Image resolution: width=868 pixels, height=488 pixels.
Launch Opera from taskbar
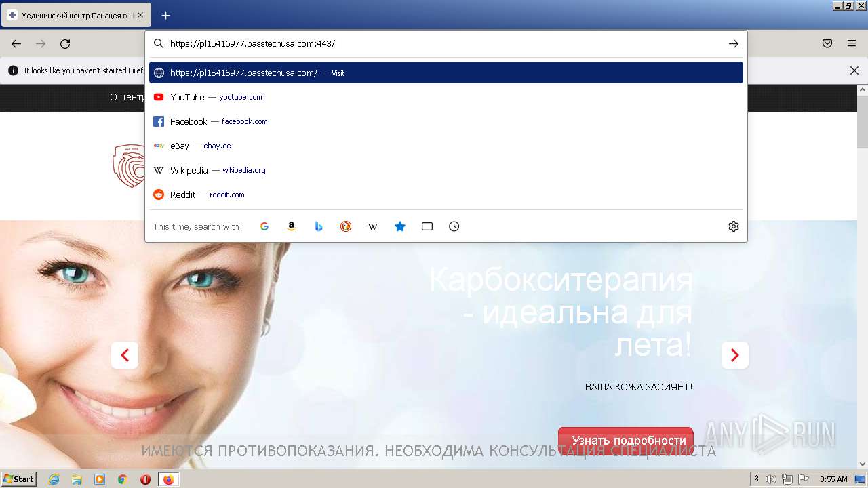point(145,479)
